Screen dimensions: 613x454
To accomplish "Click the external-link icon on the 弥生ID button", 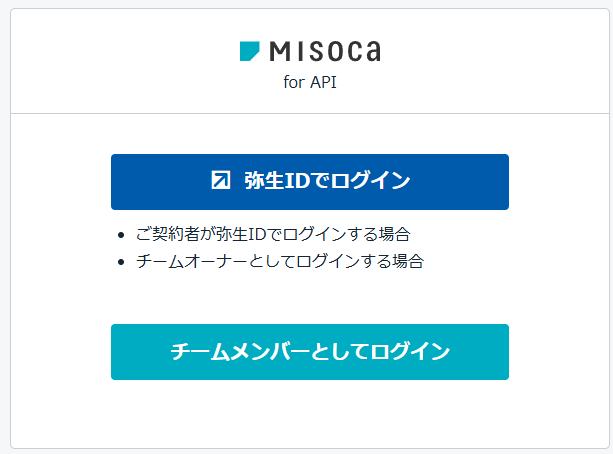I will click(221, 181).
